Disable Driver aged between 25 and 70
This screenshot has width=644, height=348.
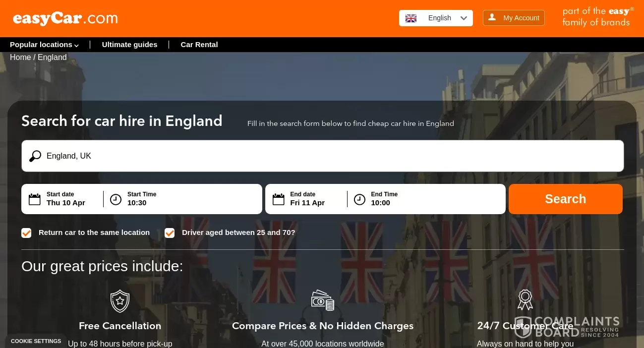170,232
